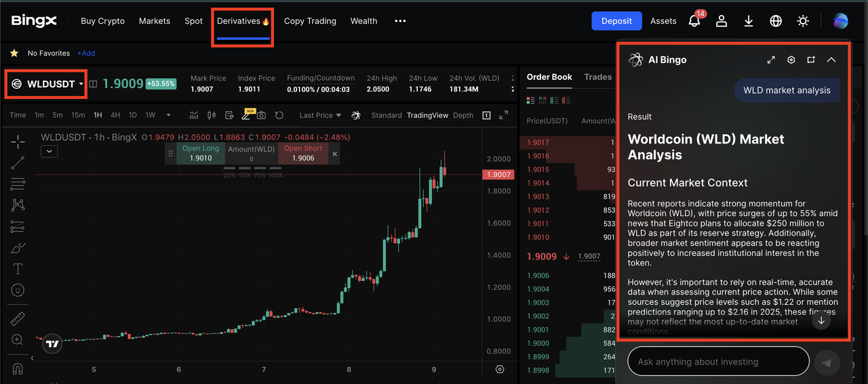Open the Buy Crypto menu

coord(102,21)
